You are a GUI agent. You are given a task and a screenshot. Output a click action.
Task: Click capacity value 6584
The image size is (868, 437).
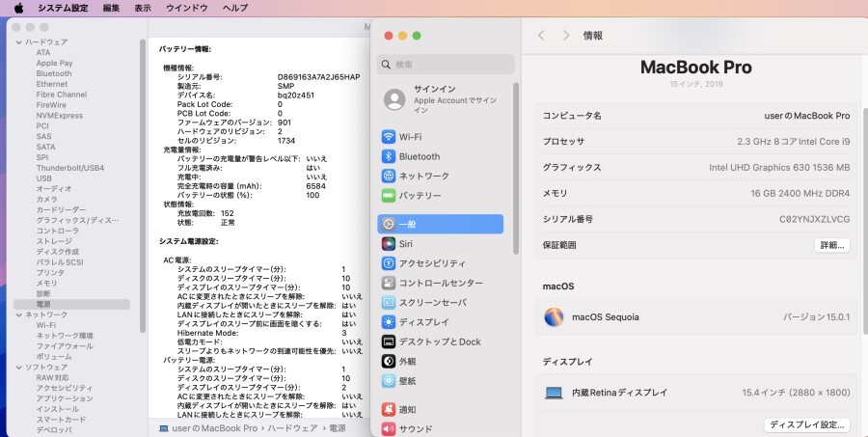(x=315, y=186)
